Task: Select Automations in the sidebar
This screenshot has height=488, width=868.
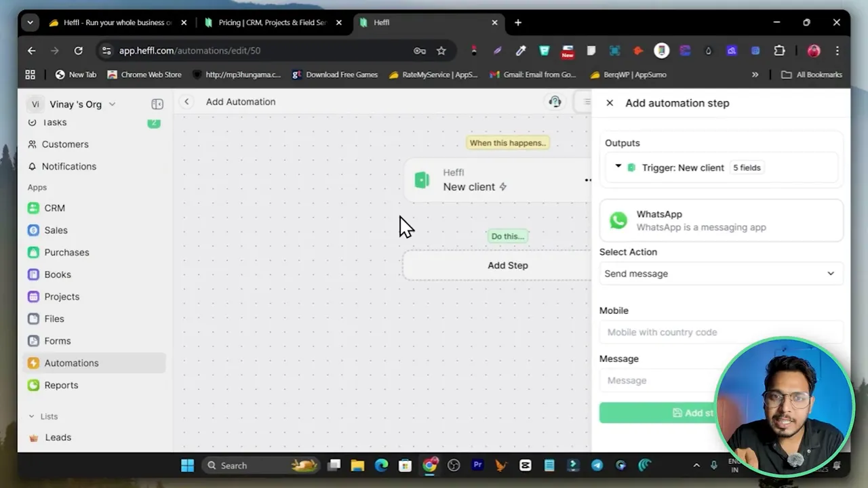Action: [71, 363]
